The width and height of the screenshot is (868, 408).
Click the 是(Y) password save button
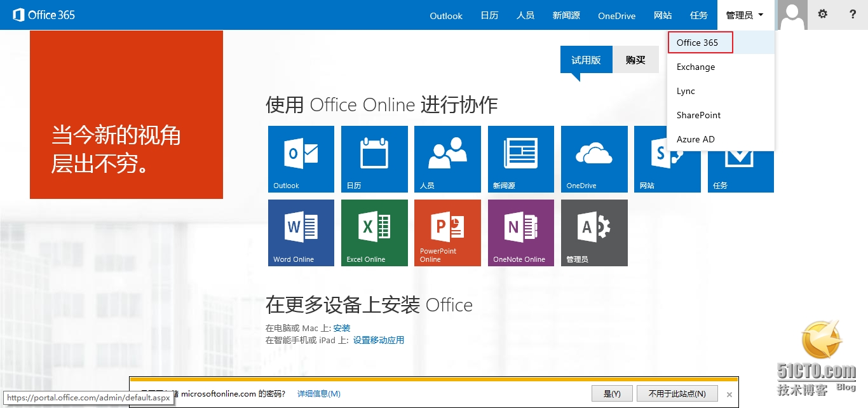[611, 393]
